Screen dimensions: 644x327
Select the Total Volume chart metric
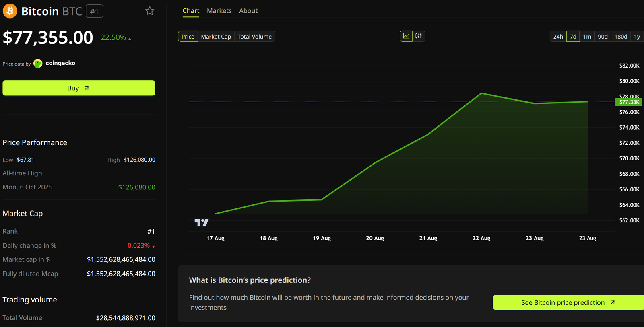click(255, 36)
